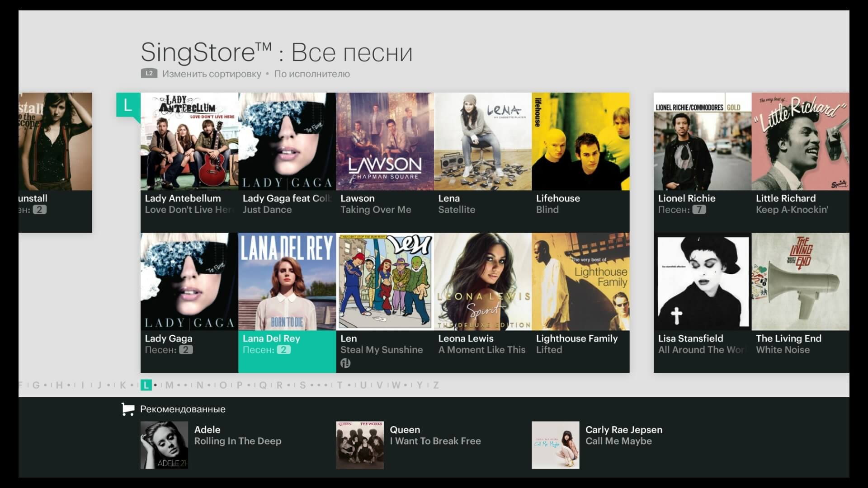
Task: Click the 2 badge under Lady Gaga
Action: [x=185, y=350]
